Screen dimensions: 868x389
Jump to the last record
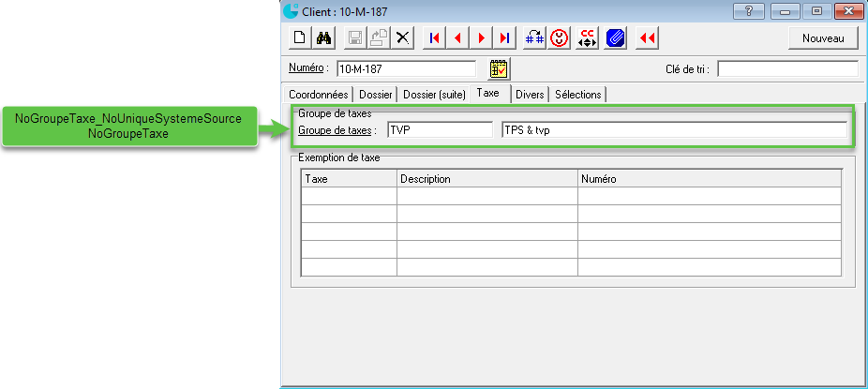[x=505, y=38]
